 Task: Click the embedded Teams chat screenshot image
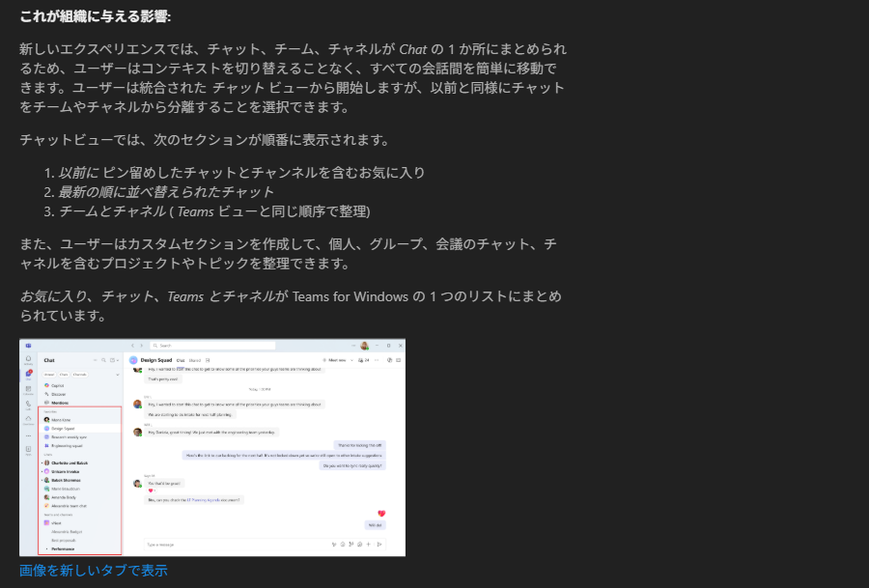point(212,447)
